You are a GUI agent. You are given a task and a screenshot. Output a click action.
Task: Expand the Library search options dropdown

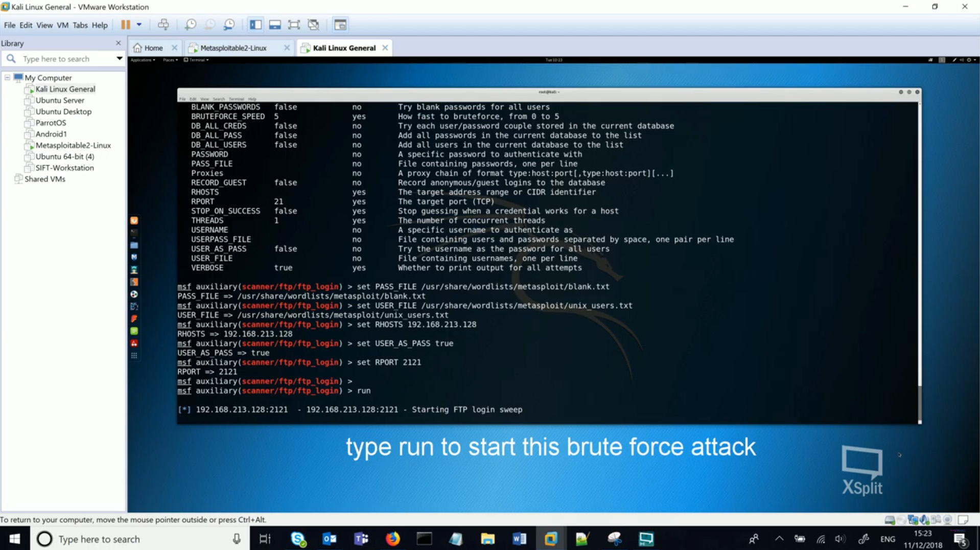tap(119, 59)
